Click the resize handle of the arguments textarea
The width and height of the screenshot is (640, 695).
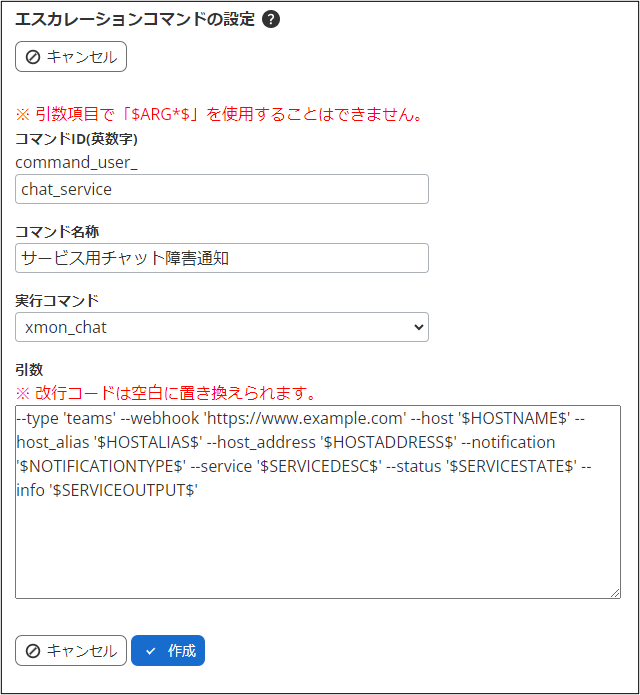click(x=614, y=593)
